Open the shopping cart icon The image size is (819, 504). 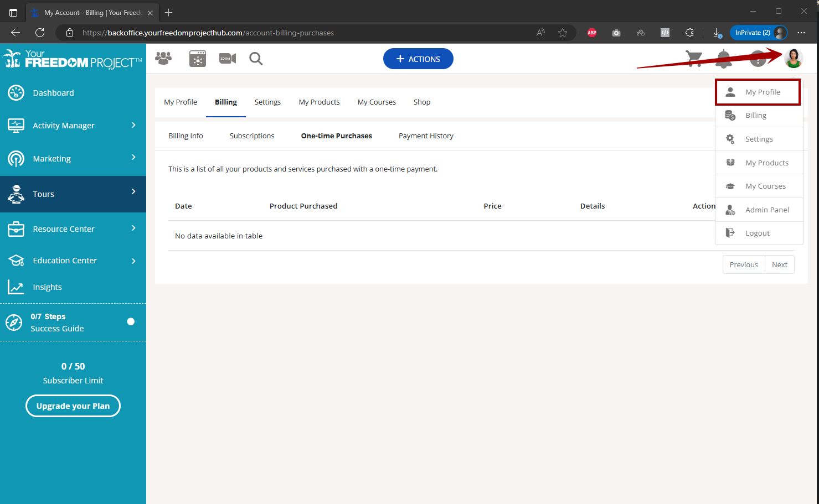(693, 58)
